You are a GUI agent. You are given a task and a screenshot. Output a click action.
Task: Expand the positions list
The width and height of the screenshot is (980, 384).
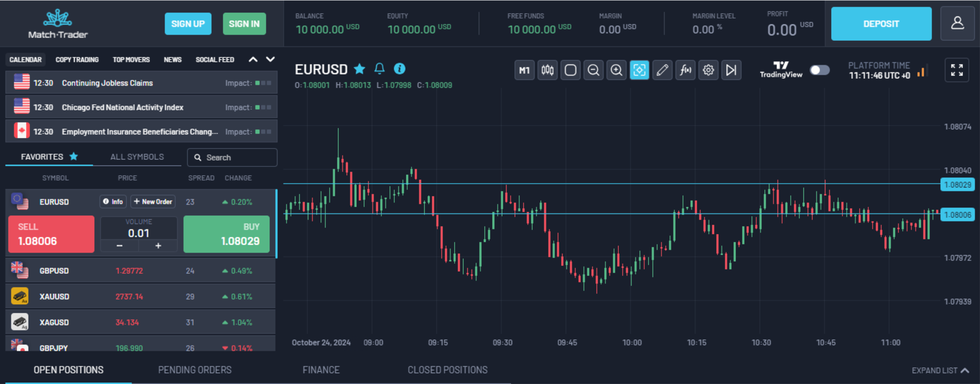(x=940, y=370)
